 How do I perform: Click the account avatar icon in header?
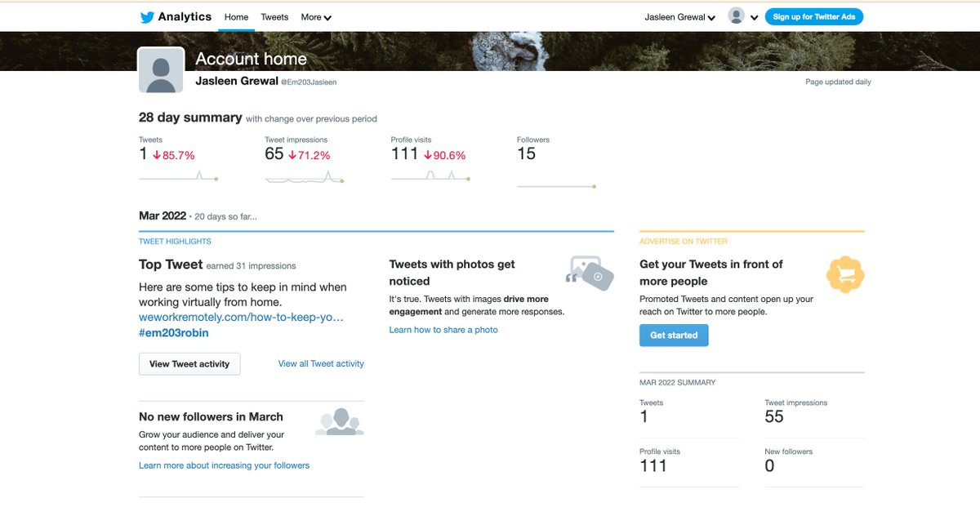(x=737, y=16)
